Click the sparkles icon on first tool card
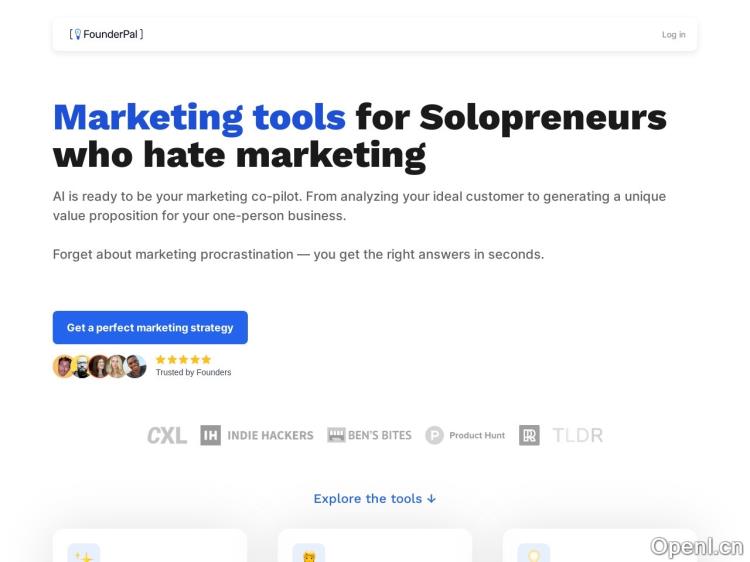The height and width of the screenshot is (562, 750). coord(84,555)
